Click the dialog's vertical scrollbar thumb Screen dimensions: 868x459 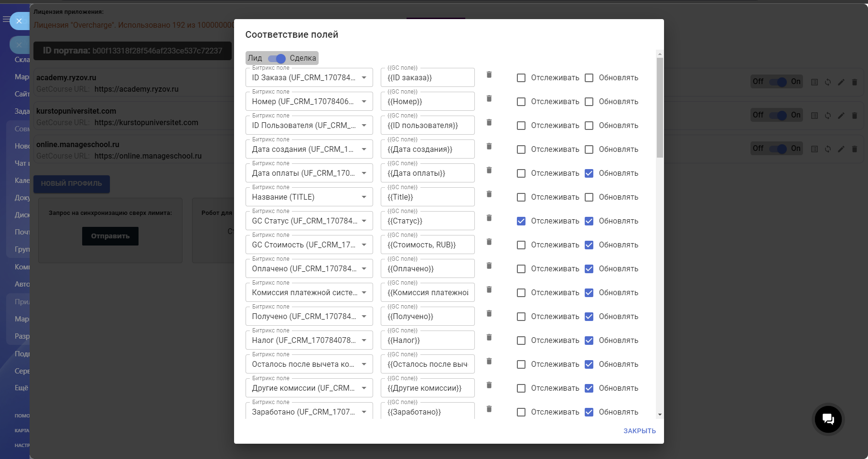[660, 107]
